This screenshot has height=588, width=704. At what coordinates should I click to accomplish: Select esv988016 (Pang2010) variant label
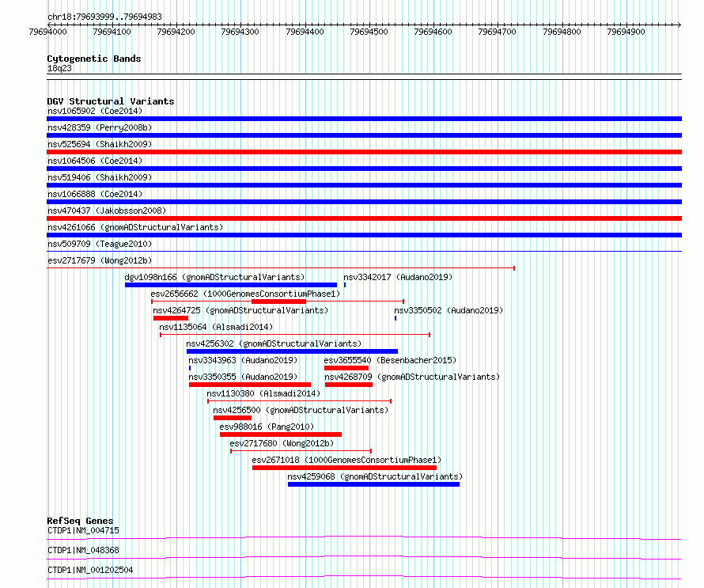(267, 427)
